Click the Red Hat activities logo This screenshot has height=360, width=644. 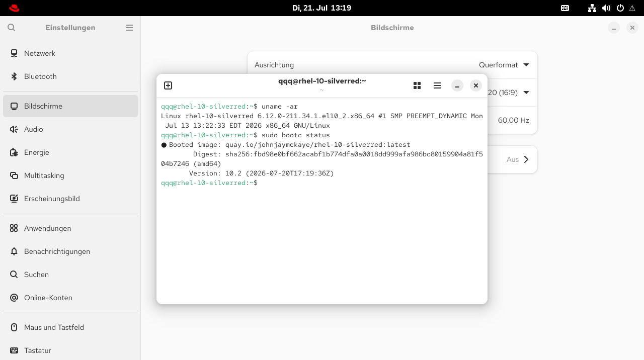point(14,8)
